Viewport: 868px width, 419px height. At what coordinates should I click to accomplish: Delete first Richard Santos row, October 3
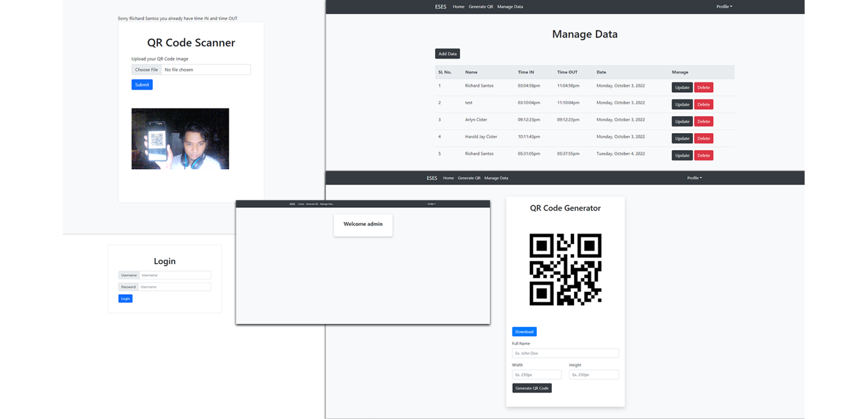(703, 88)
